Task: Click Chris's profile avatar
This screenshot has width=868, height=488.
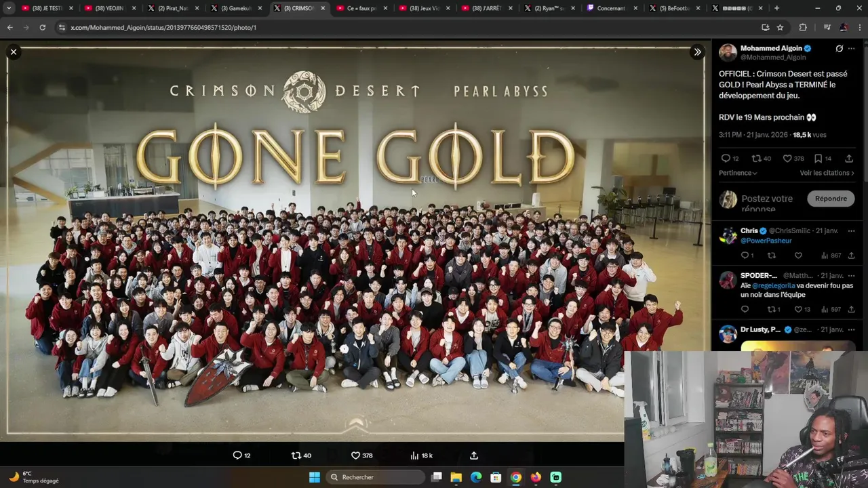Action: pyautogui.click(x=728, y=235)
